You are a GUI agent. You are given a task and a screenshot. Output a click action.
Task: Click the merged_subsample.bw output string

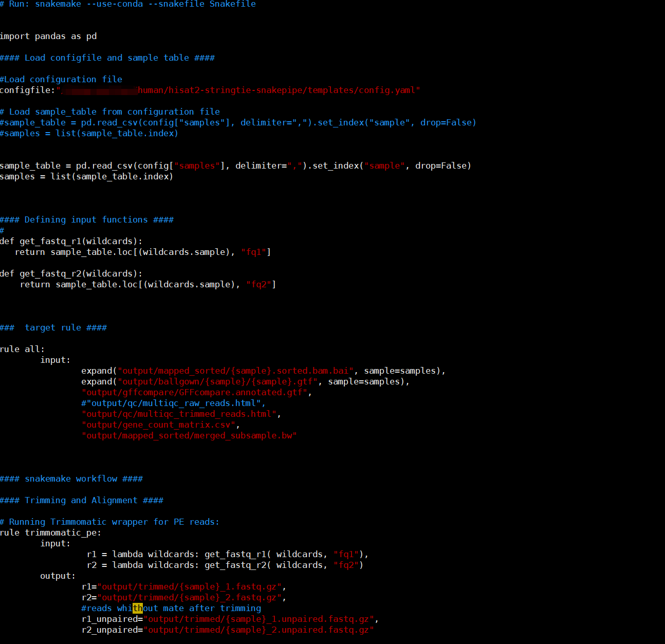pos(189,435)
